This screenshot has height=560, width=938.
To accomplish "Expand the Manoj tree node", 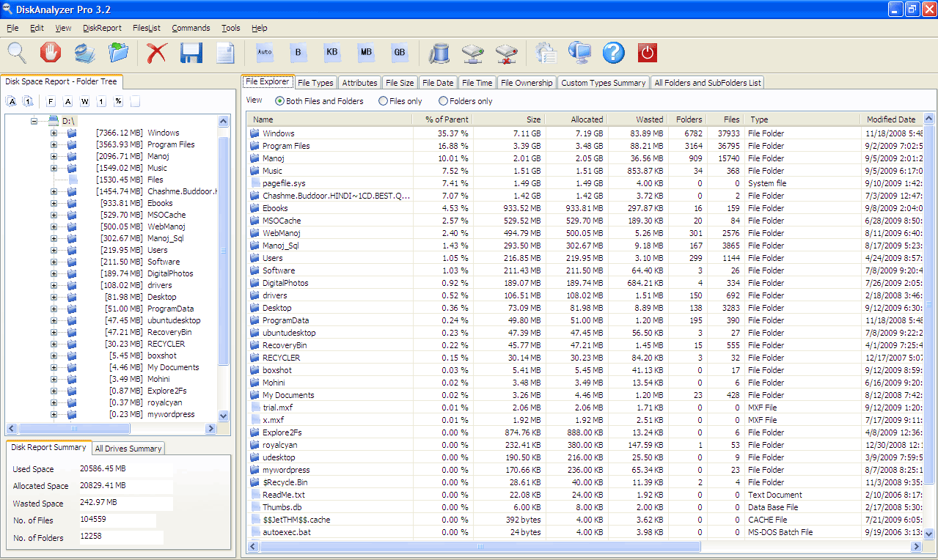I will [x=54, y=156].
